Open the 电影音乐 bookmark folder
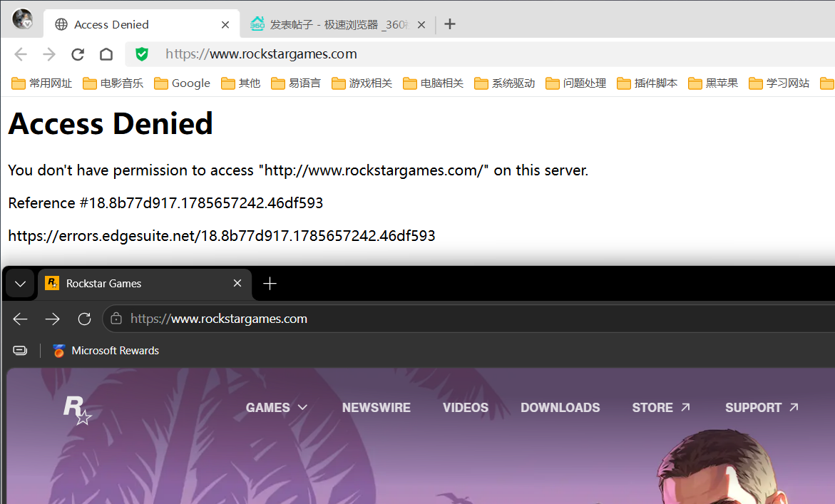Screen dimensions: 835x504 tap(113, 83)
